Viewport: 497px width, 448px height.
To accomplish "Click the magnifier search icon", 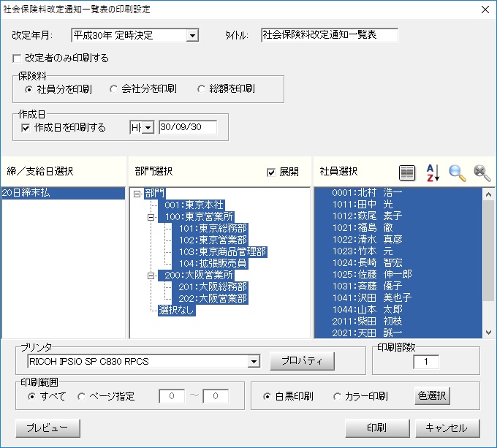I will (457, 173).
